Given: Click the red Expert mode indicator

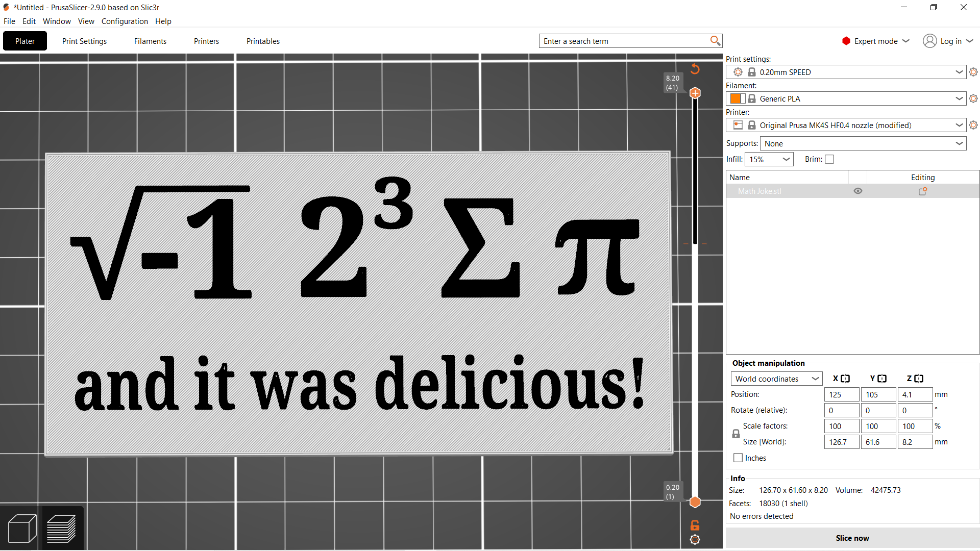Looking at the screenshot, I should pos(846,41).
